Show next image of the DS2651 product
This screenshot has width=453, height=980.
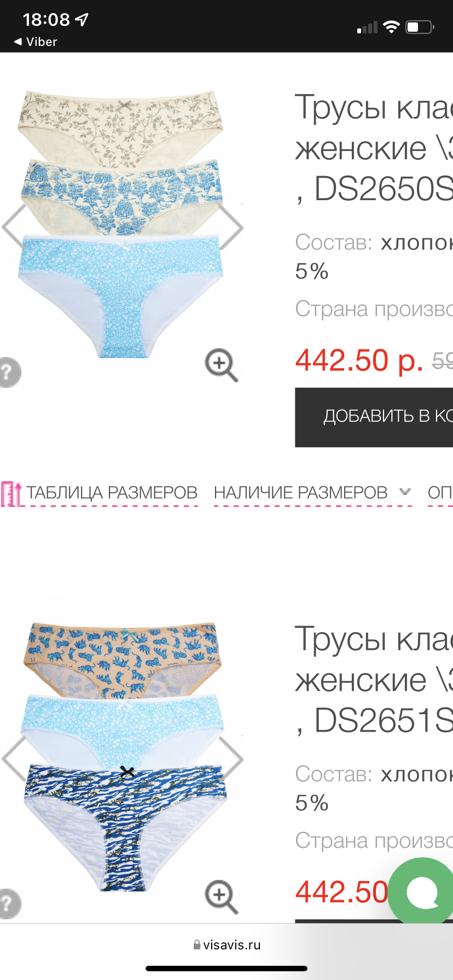(x=231, y=759)
